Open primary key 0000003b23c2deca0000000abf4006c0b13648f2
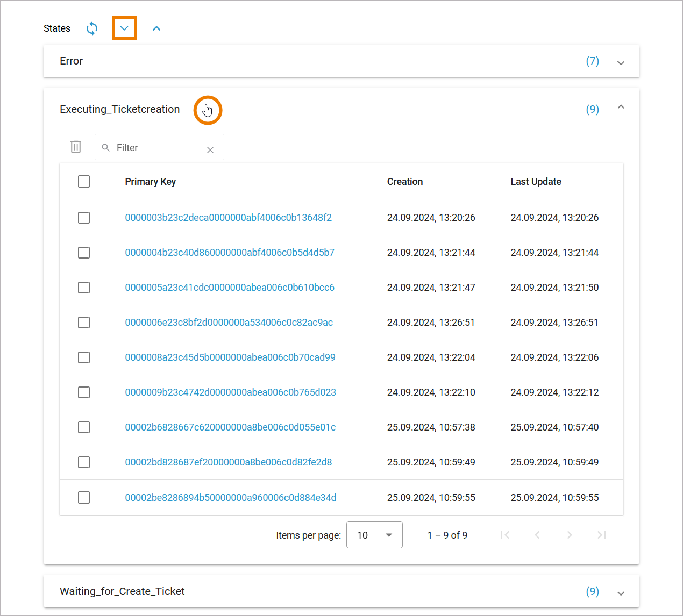 click(x=228, y=218)
